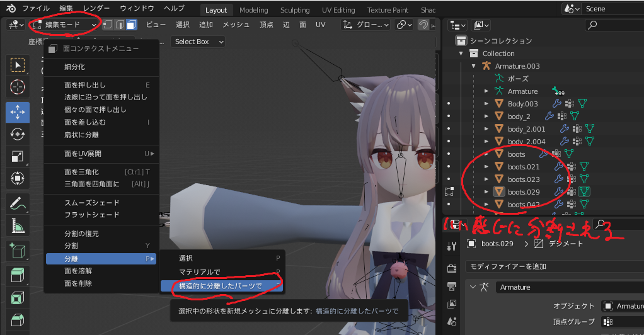Toggle the visibility dot for body_2.004

[x=449, y=141]
